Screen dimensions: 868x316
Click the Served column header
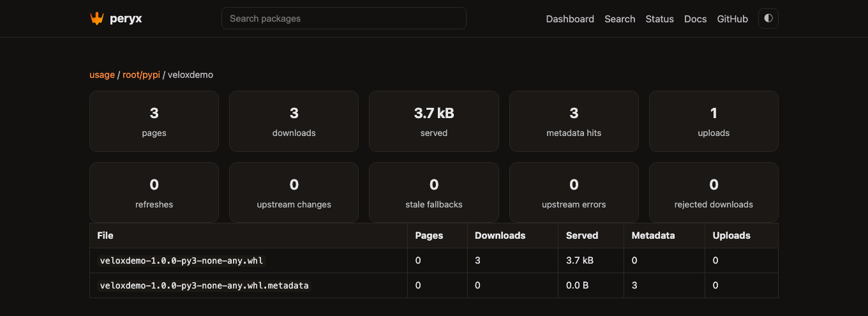point(591,236)
